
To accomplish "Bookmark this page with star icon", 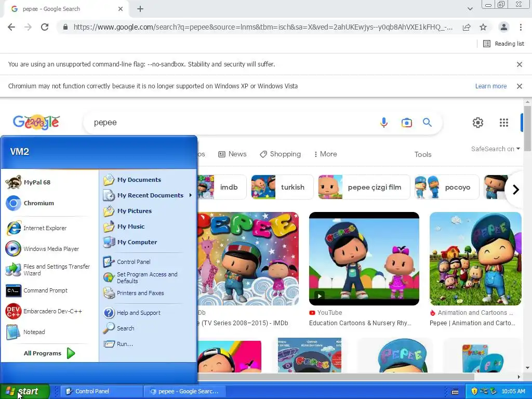I will 483,27.
